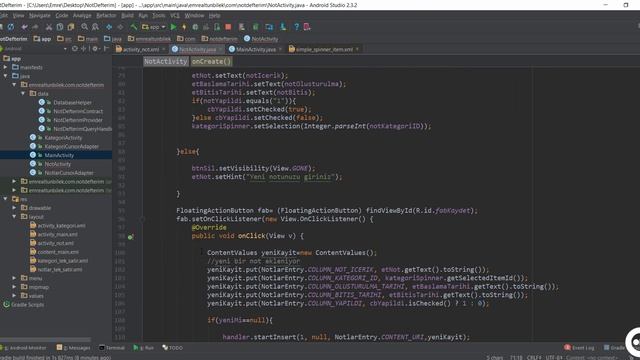The image size is (640, 360).
Task: Click the main breadcrumb in navigation bar
Action: [x=88, y=39]
